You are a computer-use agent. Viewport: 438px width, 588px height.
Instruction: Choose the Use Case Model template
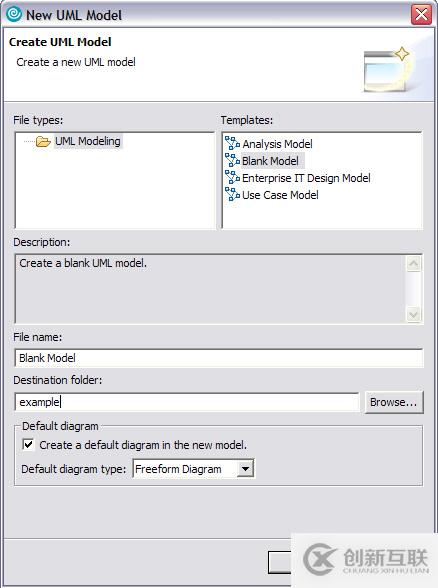(280, 195)
